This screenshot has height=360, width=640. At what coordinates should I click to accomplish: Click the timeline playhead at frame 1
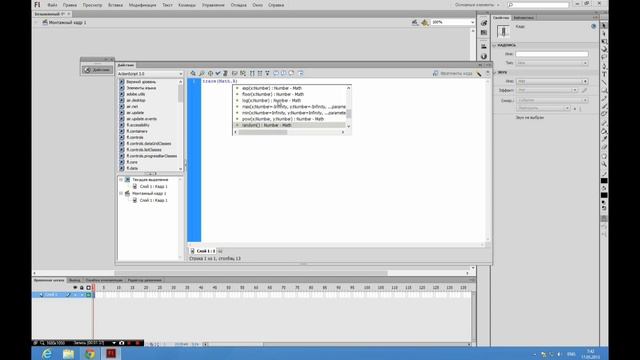tap(94, 288)
